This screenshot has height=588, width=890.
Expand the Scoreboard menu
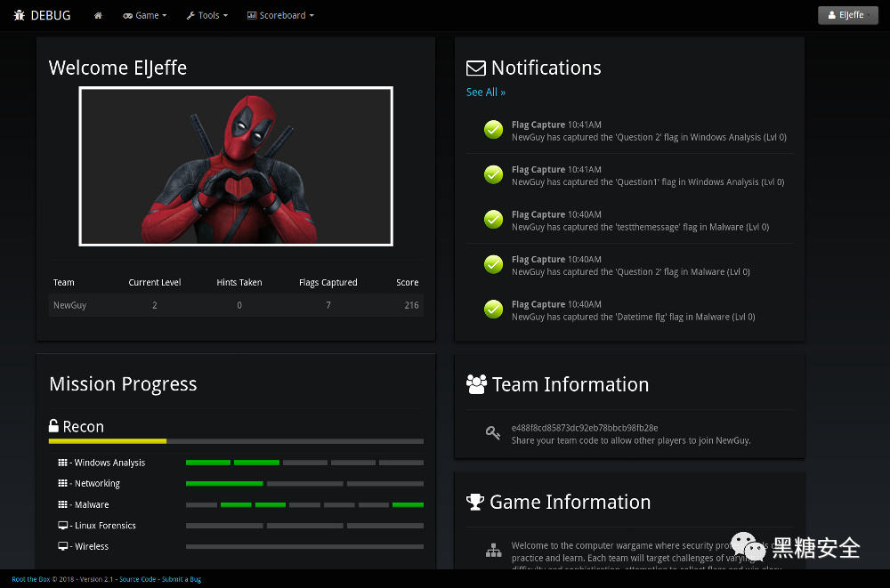[x=280, y=15]
